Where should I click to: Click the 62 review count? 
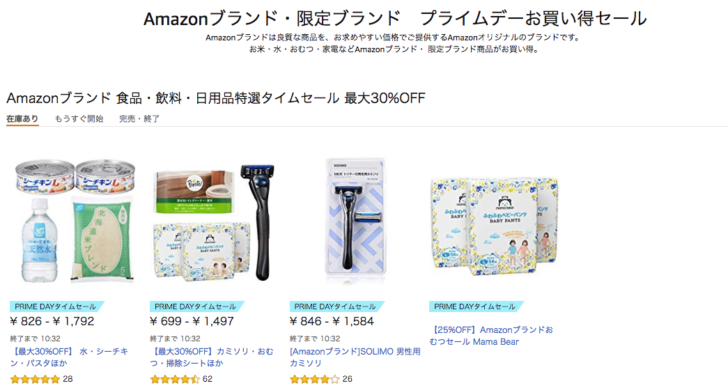[x=208, y=379]
